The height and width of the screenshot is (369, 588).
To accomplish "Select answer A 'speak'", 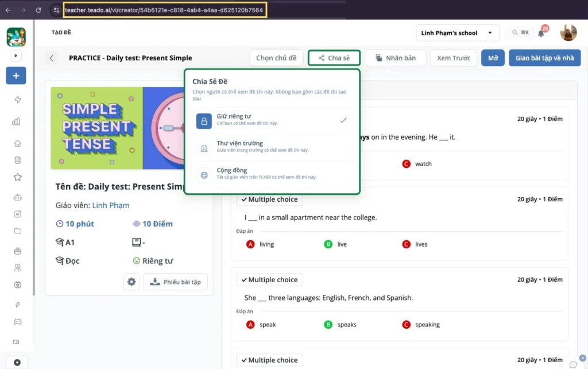I will point(261,324).
